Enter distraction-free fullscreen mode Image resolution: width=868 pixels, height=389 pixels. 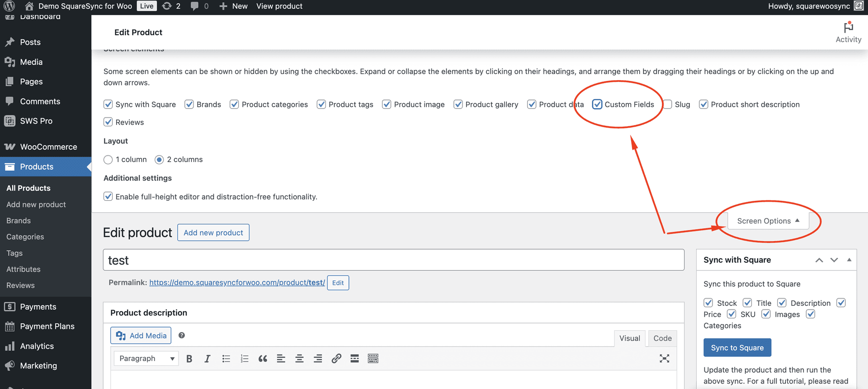tap(664, 359)
